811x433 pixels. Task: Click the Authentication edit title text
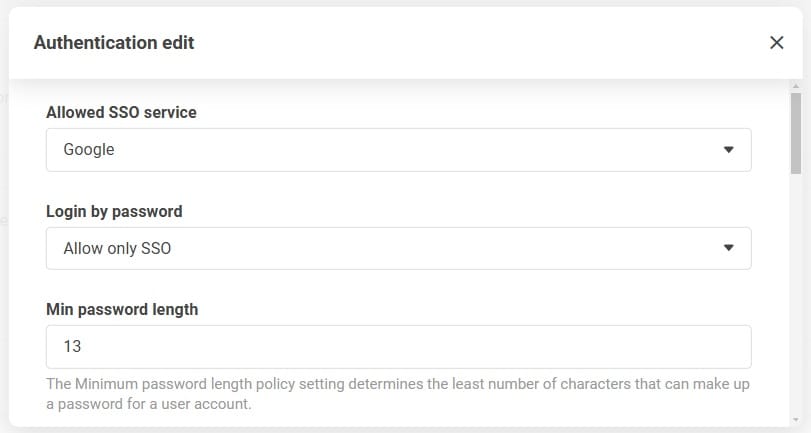[114, 42]
